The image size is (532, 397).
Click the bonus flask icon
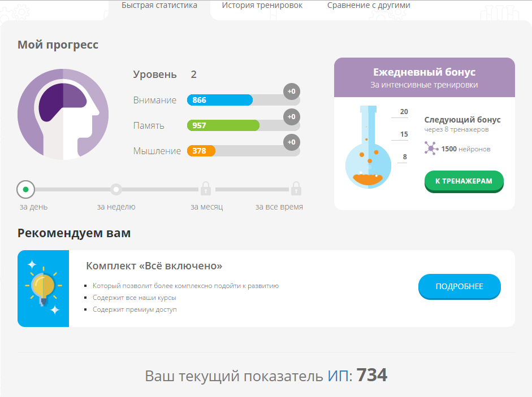pyautogui.click(x=368, y=149)
